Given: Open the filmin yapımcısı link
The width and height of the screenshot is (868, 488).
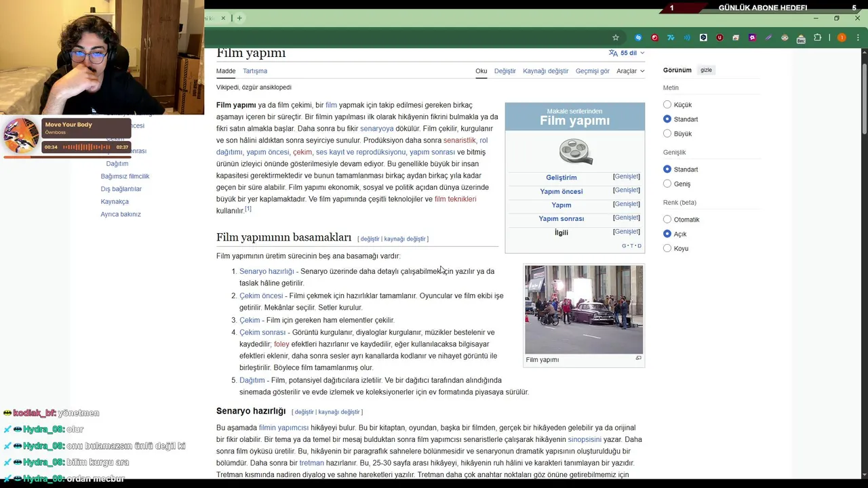Looking at the screenshot, I should click(283, 428).
